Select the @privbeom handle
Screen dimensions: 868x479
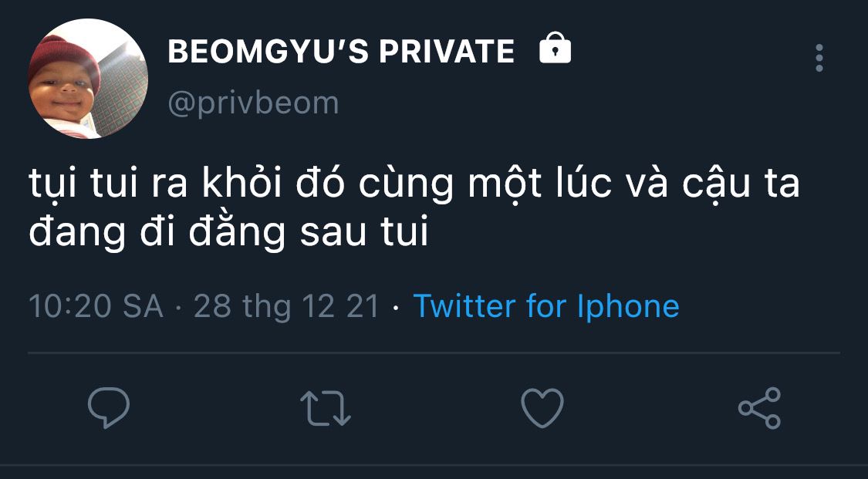(x=253, y=103)
